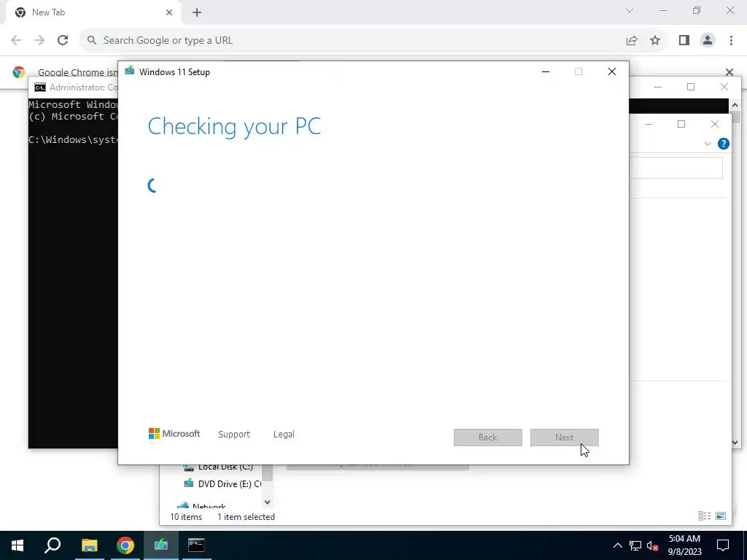
Task: Open the Chrome profile avatar menu
Action: pyautogui.click(x=708, y=41)
